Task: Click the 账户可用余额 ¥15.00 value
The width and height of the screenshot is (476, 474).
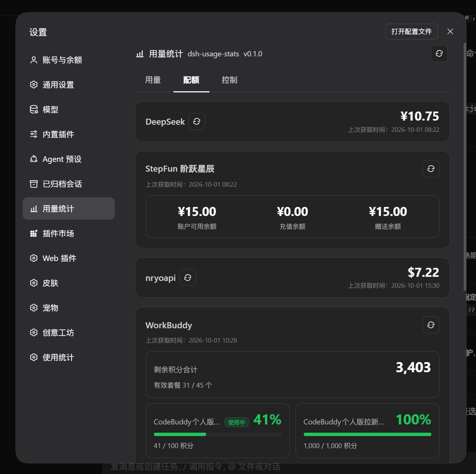Action: click(197, 211)
